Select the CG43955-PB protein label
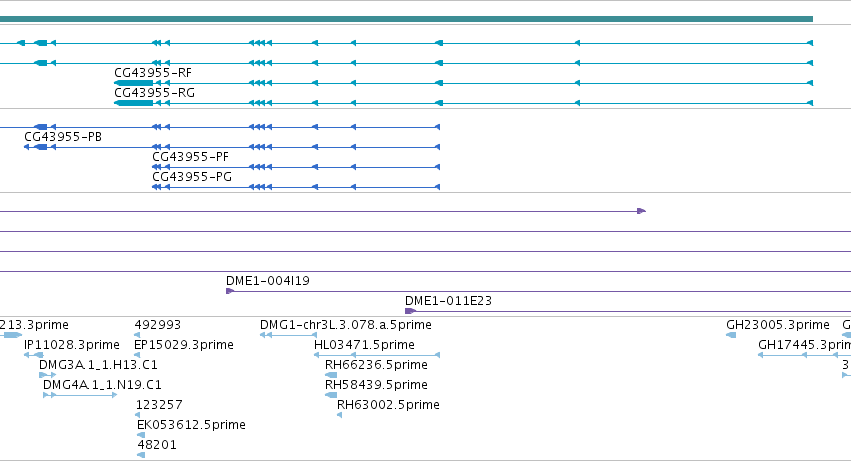851x461 pixels. pyautogui.click(x=63, y=137)
